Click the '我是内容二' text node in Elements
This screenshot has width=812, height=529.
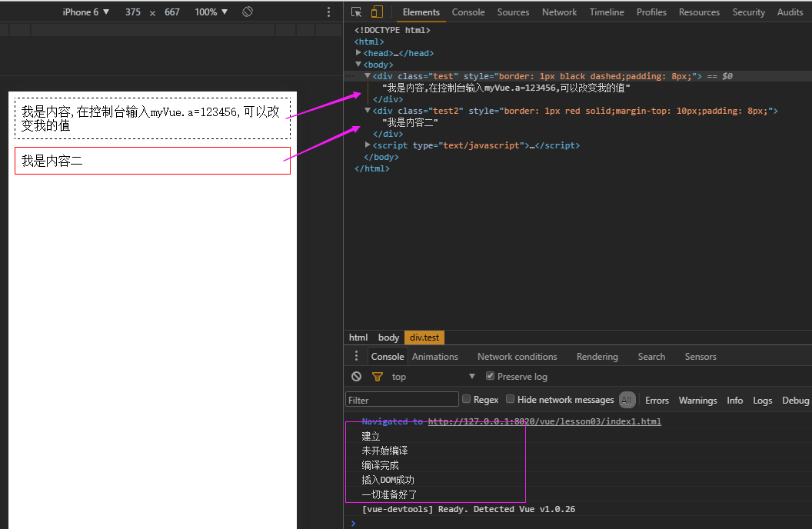click(x=410, y=122)
